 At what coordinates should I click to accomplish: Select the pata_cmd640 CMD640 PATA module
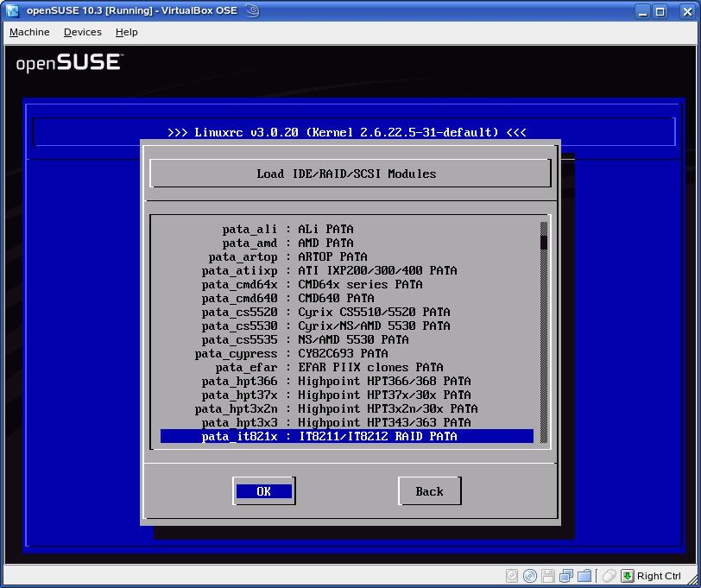coord(347,298)
